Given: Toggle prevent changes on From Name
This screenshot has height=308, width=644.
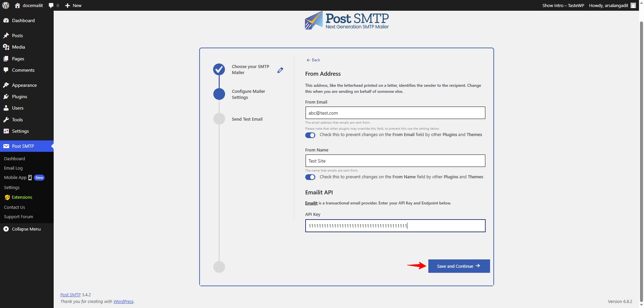Looking at the screenshot, I should pyautogui.click(x=310, y=177).
